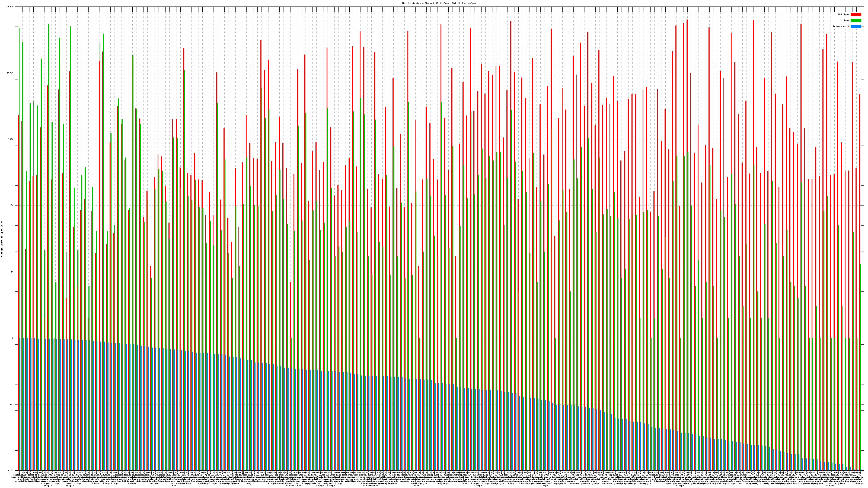Image resolution: width=868 pixels, height=488 pixels.
Task: Click the 0.01 y-axis tick label
Action: 11,470
